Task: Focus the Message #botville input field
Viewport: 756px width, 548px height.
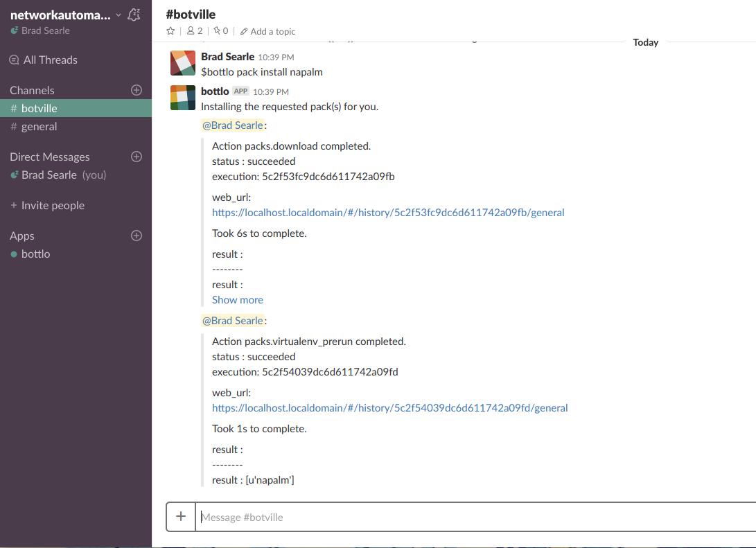Action: [471, 517]
